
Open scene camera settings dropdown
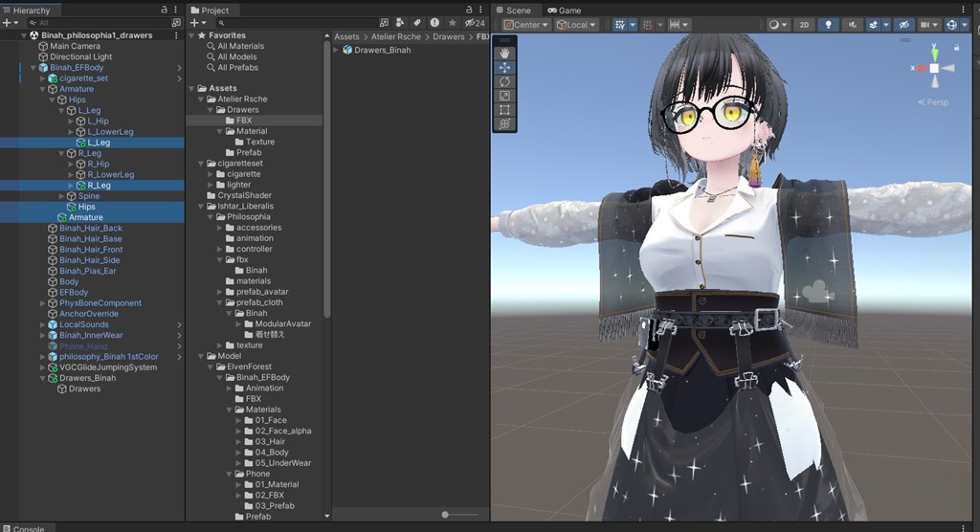(929, 24)
